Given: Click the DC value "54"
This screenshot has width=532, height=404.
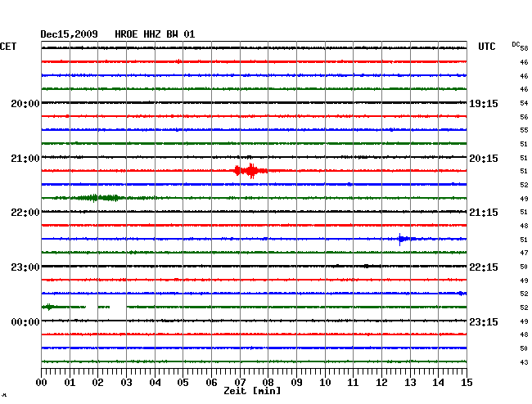Looking at the screenshot, I should coord(524,103).
